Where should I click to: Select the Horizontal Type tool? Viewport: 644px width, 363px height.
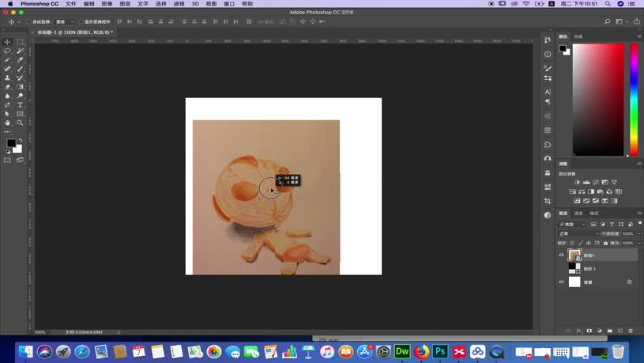(20, 105)
